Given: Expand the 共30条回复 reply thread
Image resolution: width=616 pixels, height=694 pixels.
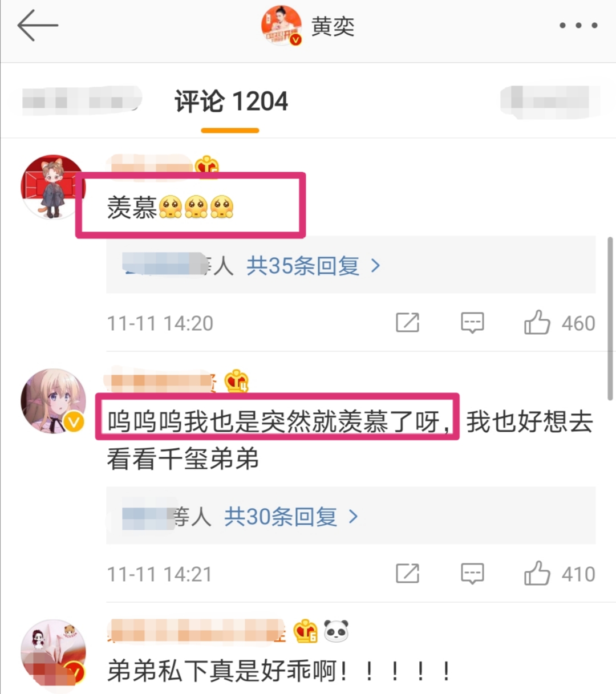Looking at the screenshot, I should pos(291,517).
